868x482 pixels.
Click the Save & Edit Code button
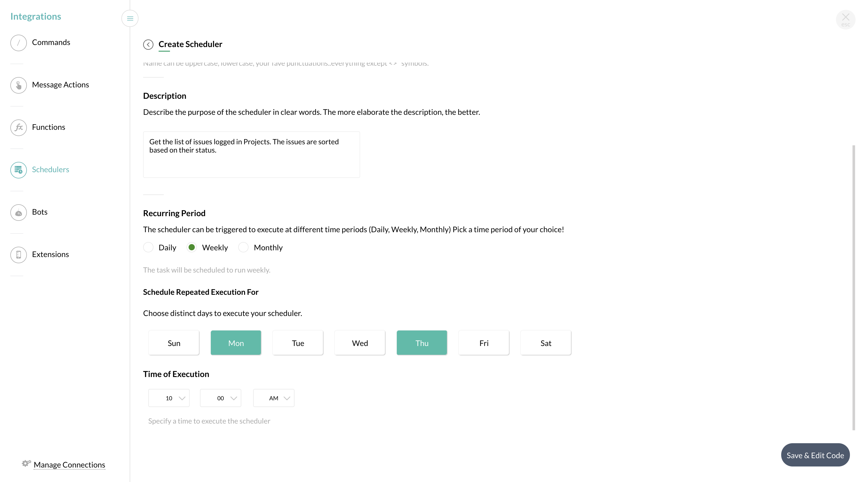pyautogui.click(x=816, y=455)
